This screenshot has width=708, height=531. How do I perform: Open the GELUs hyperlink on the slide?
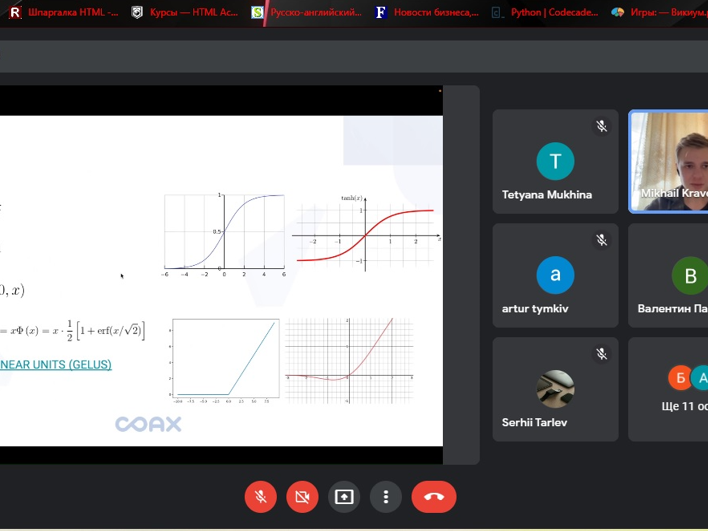pyautogui.click(x=56, y=365)
